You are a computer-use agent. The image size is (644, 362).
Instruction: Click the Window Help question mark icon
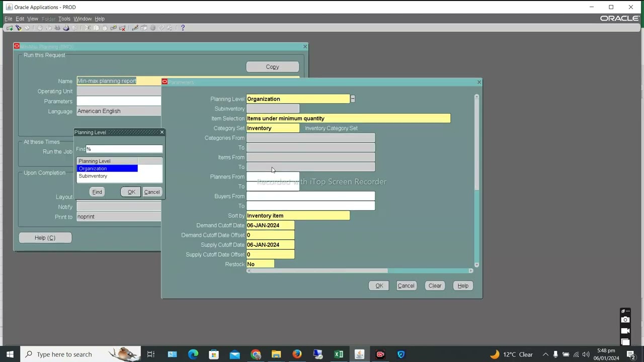[x=183, y=28]
